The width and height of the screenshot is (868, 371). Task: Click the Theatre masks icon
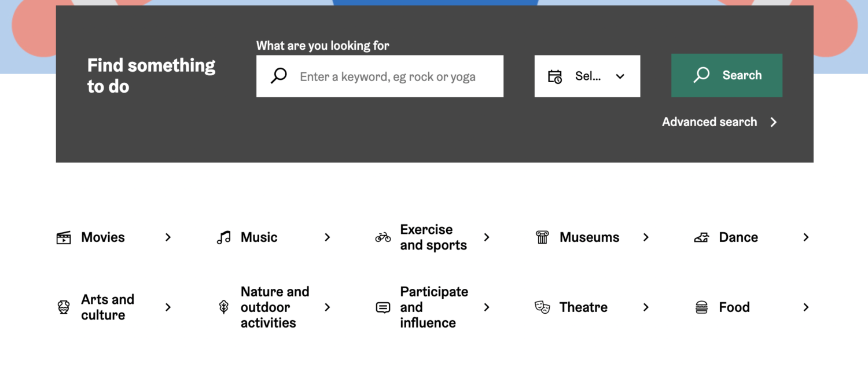(542, 307)
